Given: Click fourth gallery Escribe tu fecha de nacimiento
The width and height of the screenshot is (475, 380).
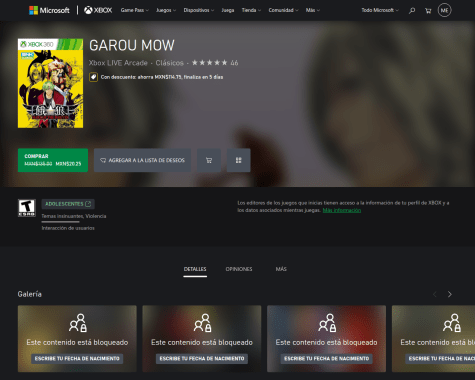Looking at the screenshot, I should 440,359.
